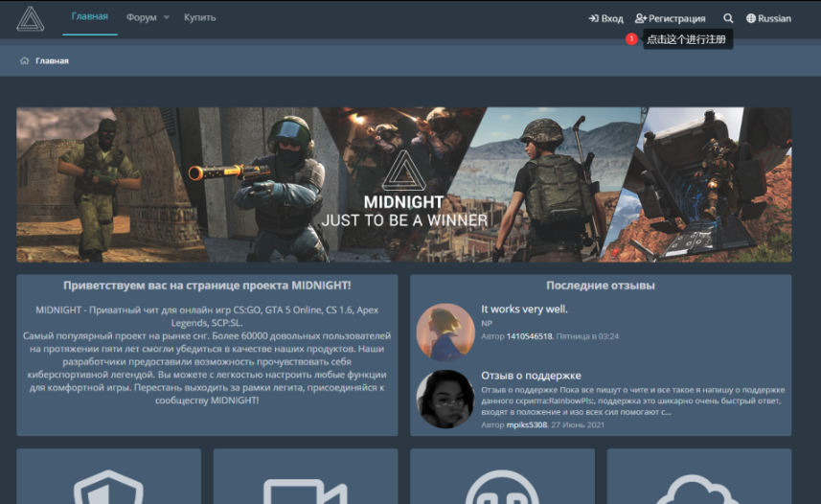This screenshot has width=821, height=504.
Task: Expand the Форум dropdown arrow
Action: [167, 17]
